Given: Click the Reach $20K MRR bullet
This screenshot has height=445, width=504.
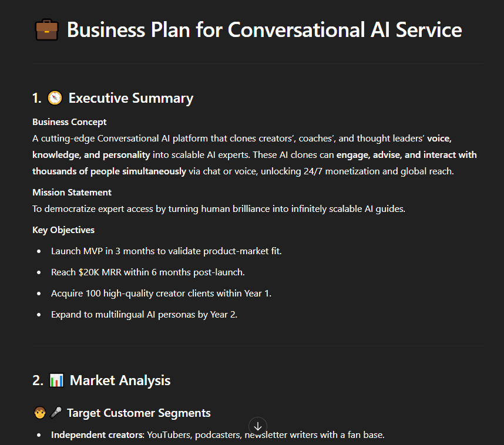Looking at the screenshot, I should tap(148, 272).
